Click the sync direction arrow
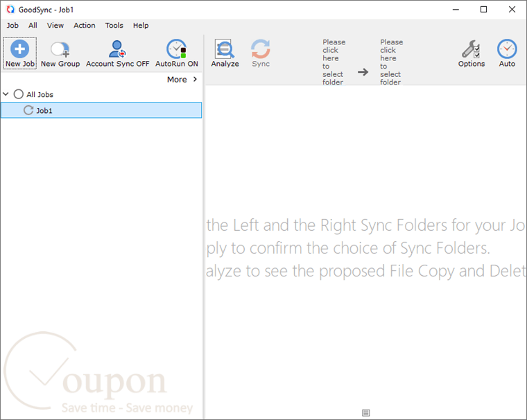This screenshot has width=527, height=420. click(363, 72)
